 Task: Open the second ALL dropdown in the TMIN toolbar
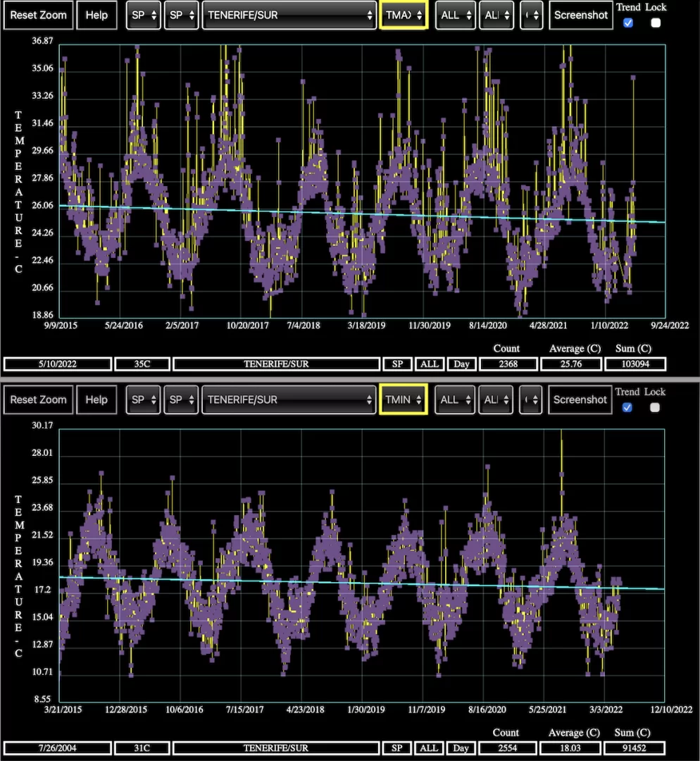(x=496, y=400)
